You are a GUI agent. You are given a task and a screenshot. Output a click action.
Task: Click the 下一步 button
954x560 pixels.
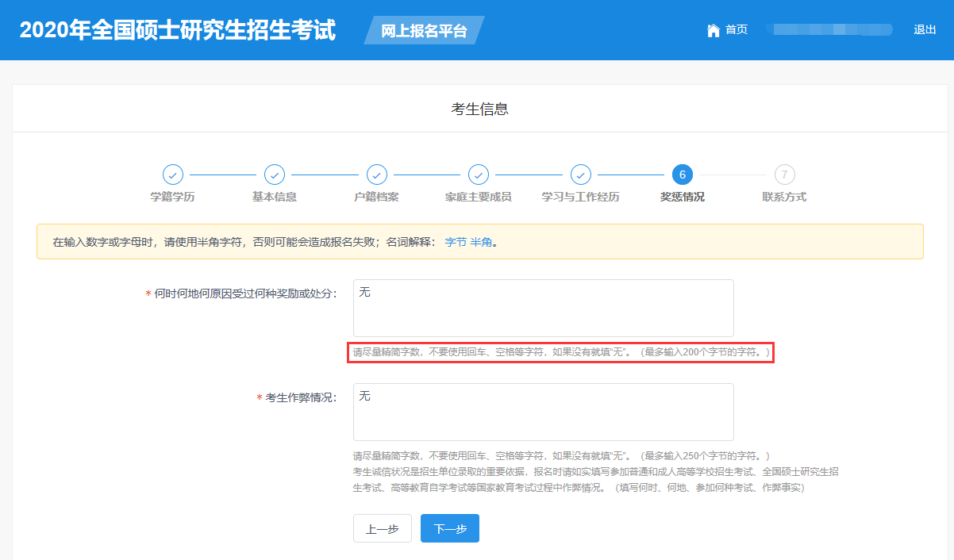[449, 529]
